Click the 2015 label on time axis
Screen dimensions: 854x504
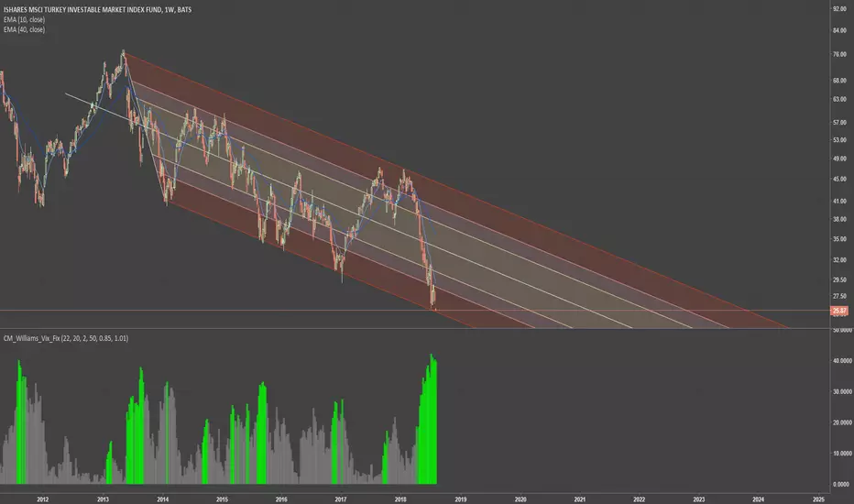click(222, 499)
